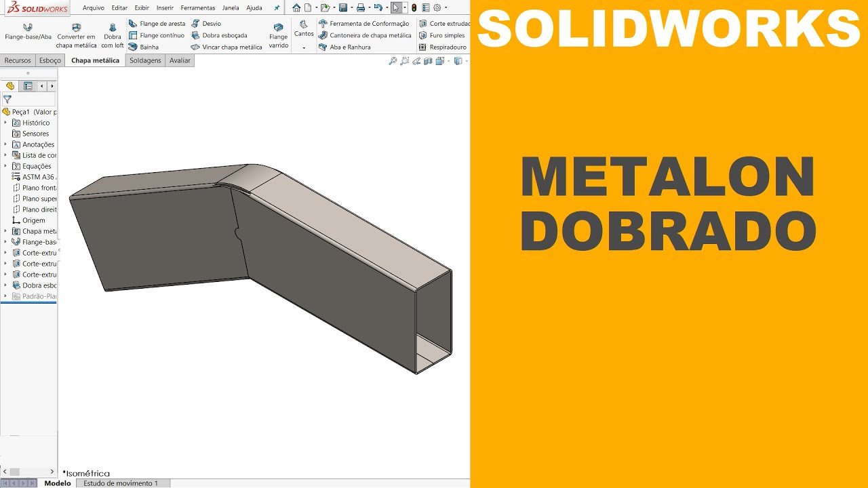The image size is (868, 488).
Task: Open the Options gear dropdown arrow
Action: 446,8
